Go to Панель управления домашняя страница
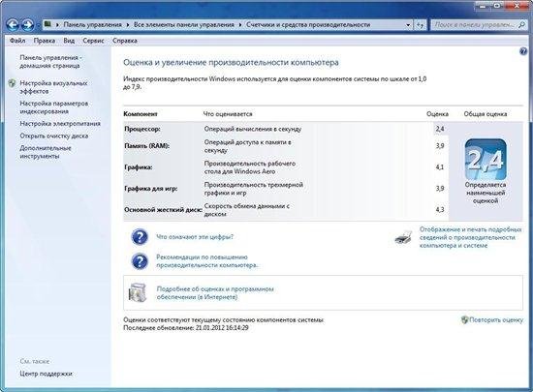Image resolution: width=533 pixels, height=392 pixels. click(x=50, y=61)
